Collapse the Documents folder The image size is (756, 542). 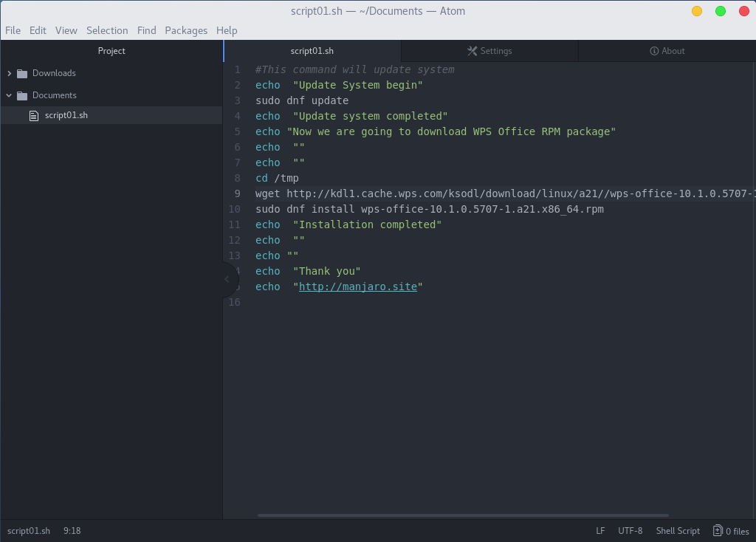click(8, 95)
